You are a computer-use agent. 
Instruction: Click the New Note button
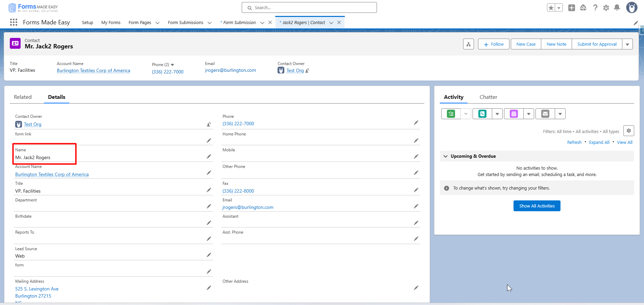click(556, 44)
